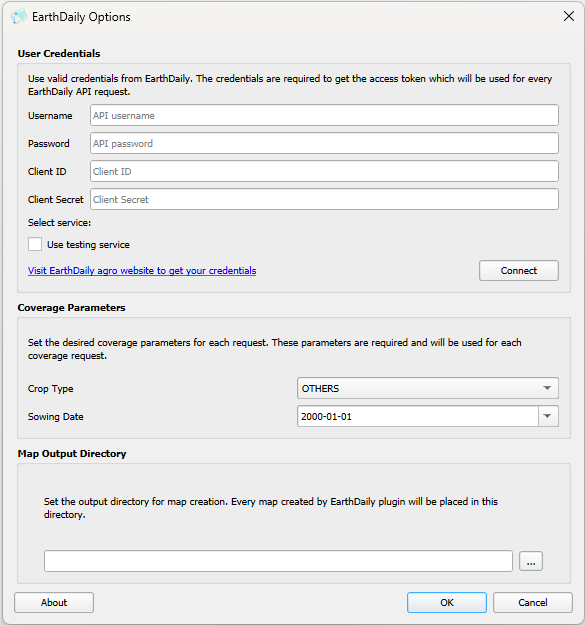Click the EarthDaily Options window title
The image size is (585, 626).
pos(81,17)
